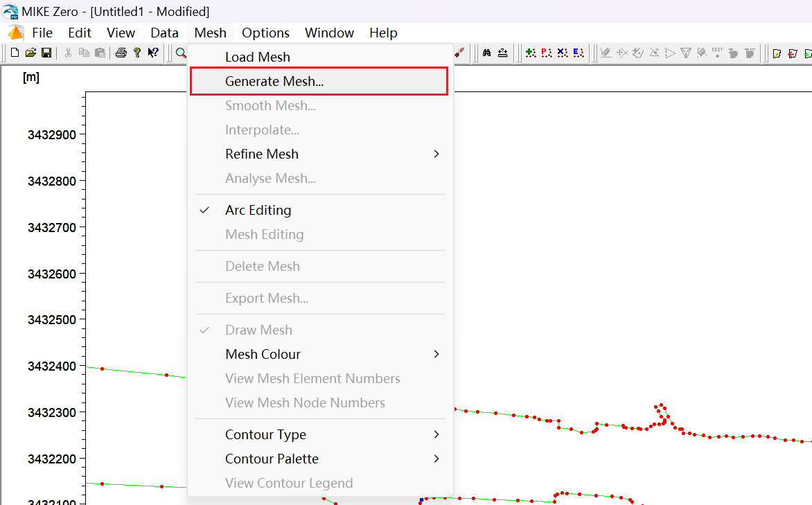Open the Options menu
Image resolution: width=812 pixels, height=505 pixels.
(x=265, y=33)
